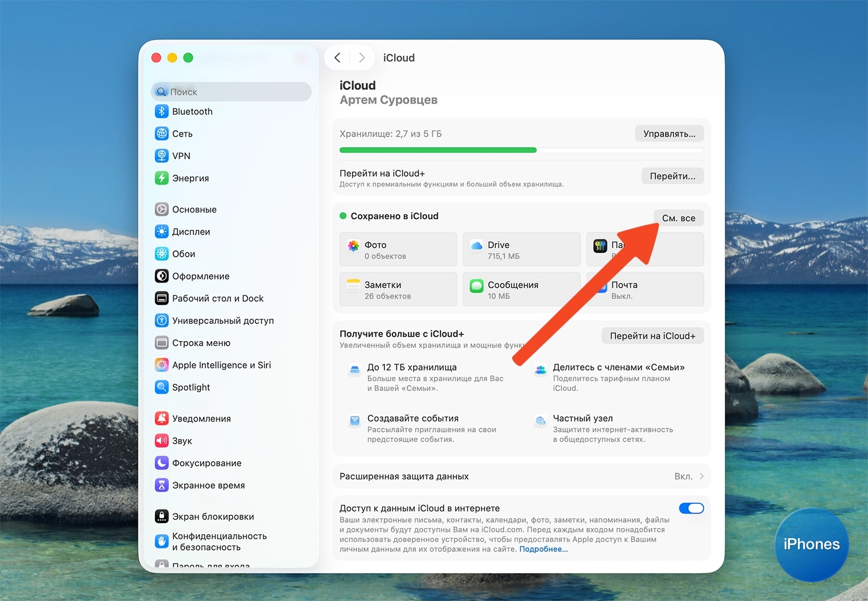
Task: Select the VPN icon in sidebar
Action: (161, 156)
